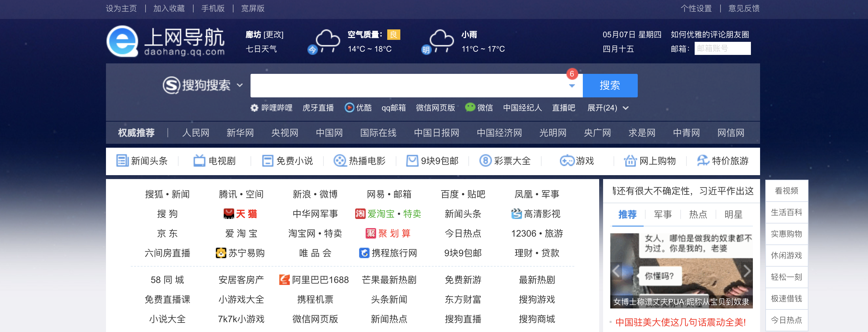The height and width of the screenshot is (332, 868).
Task: Switch to the 军事 news tab
Action: click(663, 214)
